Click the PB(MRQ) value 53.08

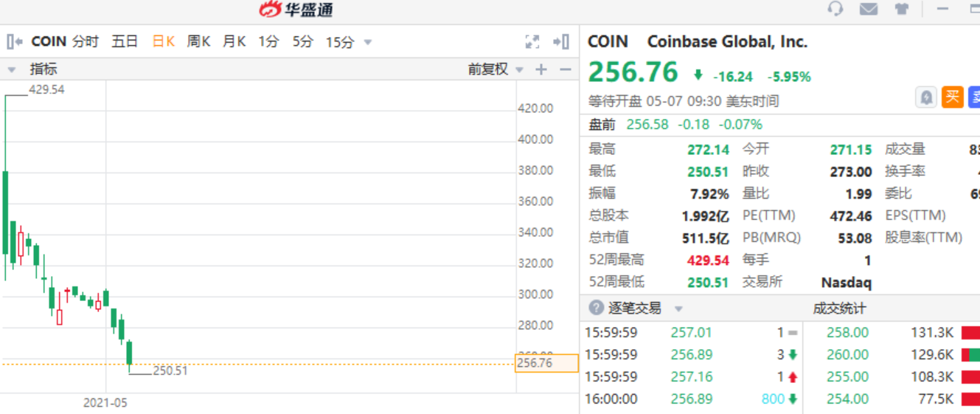pos(855,238)
